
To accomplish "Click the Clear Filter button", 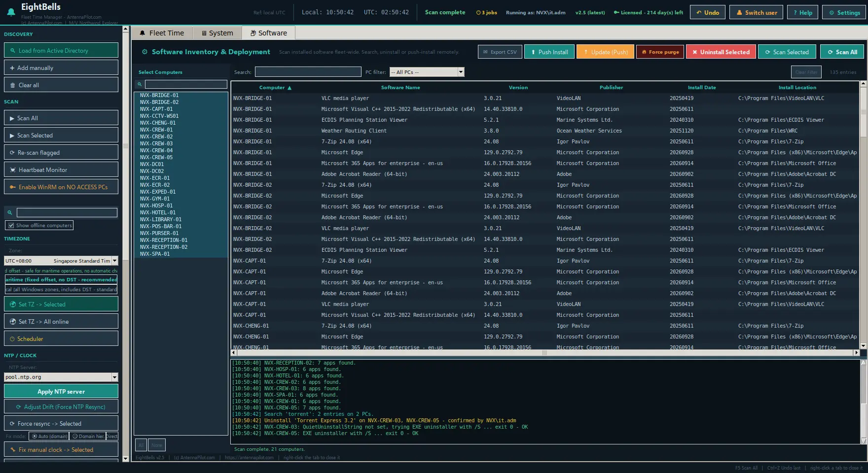I will [806, 72].
